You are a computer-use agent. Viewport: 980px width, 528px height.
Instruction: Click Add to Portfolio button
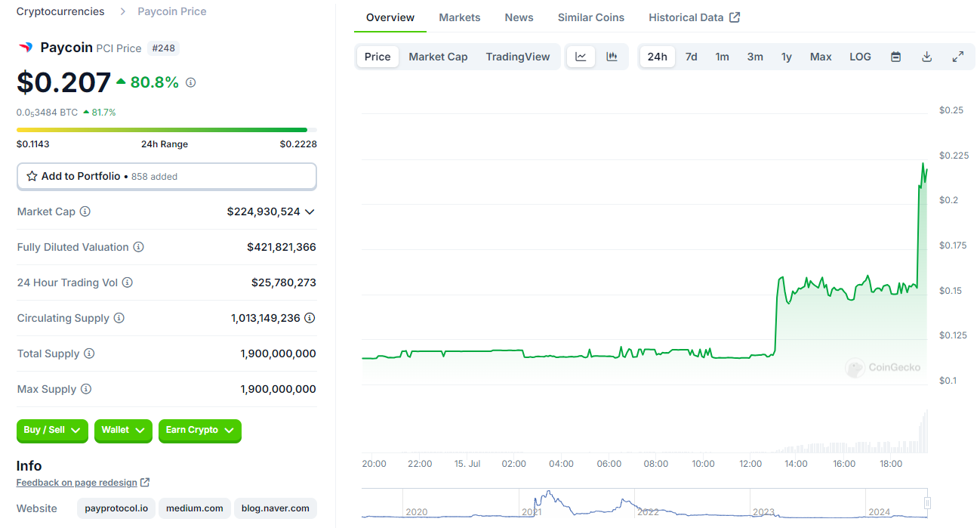click(167, 176)
